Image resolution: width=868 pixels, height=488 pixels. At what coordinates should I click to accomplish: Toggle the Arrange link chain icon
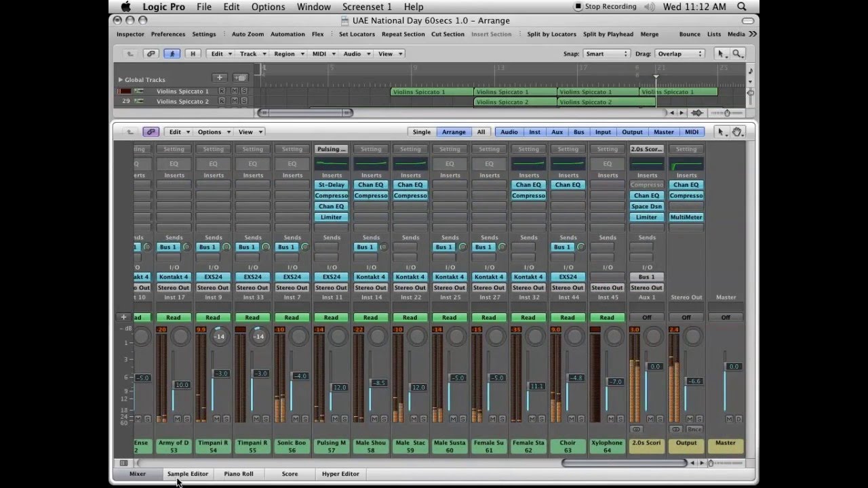coord(151,54)
